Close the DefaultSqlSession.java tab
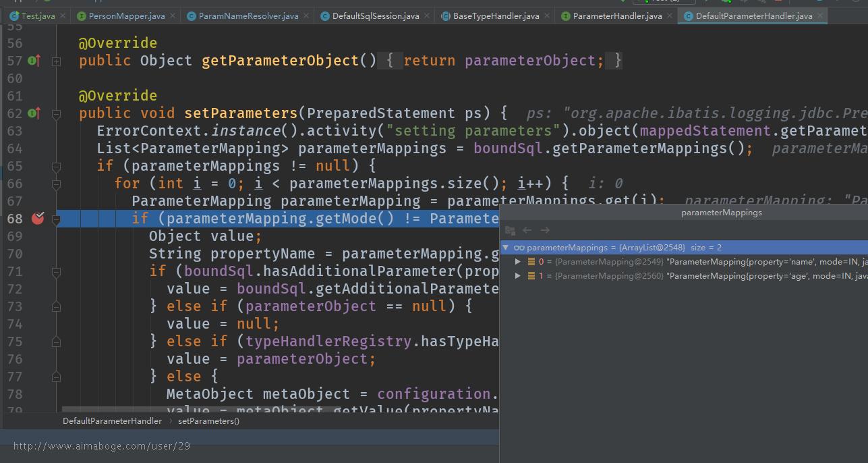This screenshot has width=868, height=463. pos(427,16)
